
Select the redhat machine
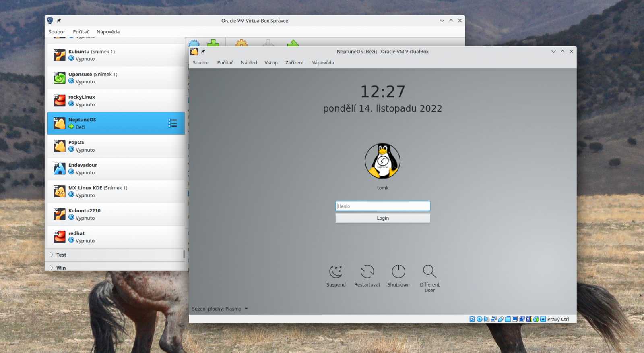(116, 237)
